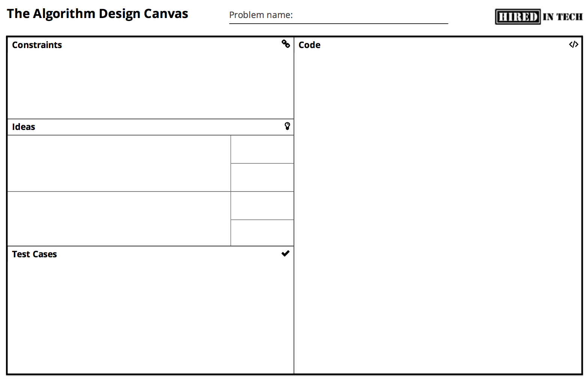588x382 pixels.
Task: Click the lightbulb icon in Ideas header
Action: (x=287, y=126)
